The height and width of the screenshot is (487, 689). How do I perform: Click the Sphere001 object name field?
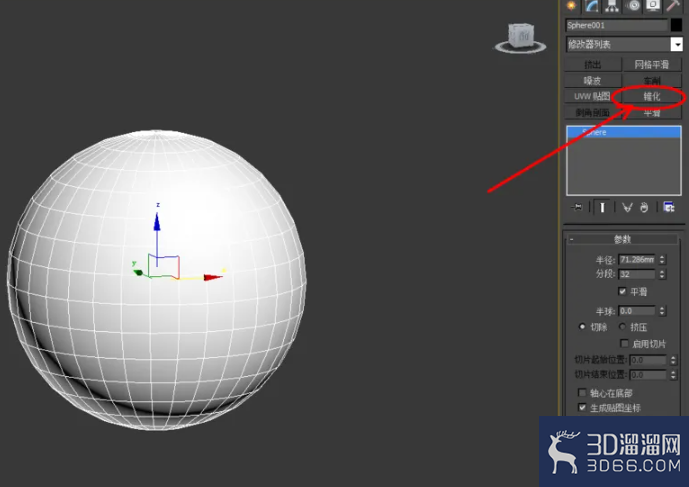pos(616,25)
